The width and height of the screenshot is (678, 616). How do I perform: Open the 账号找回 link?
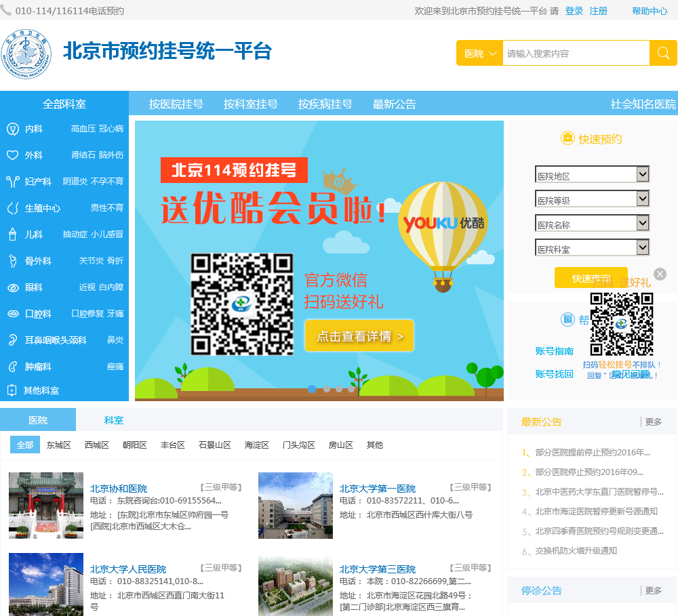pos(555,374)
